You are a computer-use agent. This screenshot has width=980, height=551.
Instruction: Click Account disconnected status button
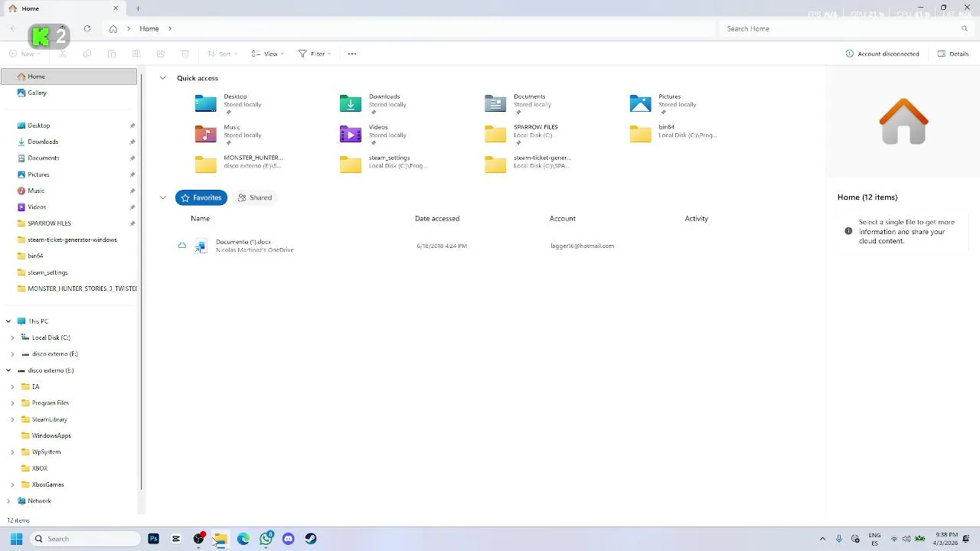(882, 54)
